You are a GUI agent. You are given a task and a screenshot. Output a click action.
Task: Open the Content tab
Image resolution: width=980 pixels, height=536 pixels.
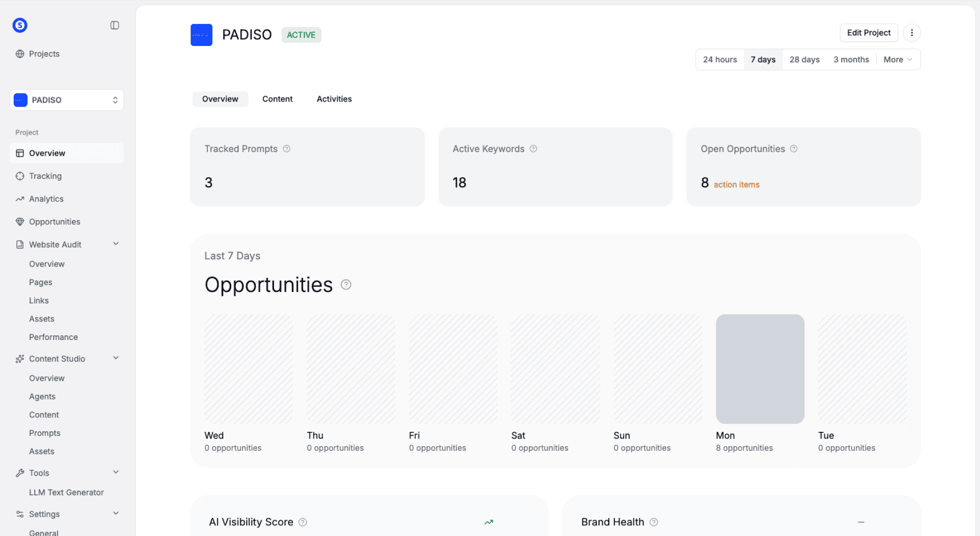(x=277, y=99)
